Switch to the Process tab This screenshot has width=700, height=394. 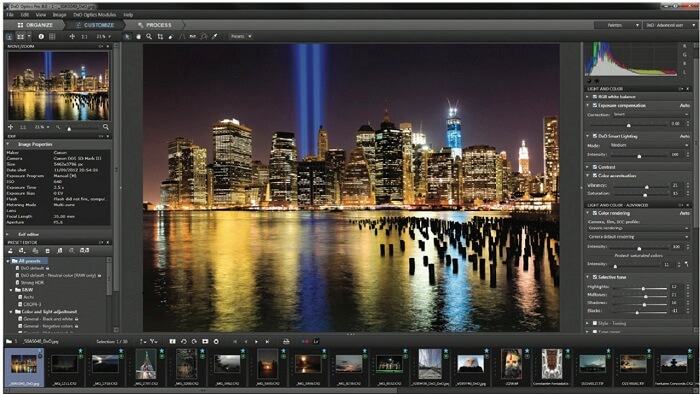click(154, 25)
